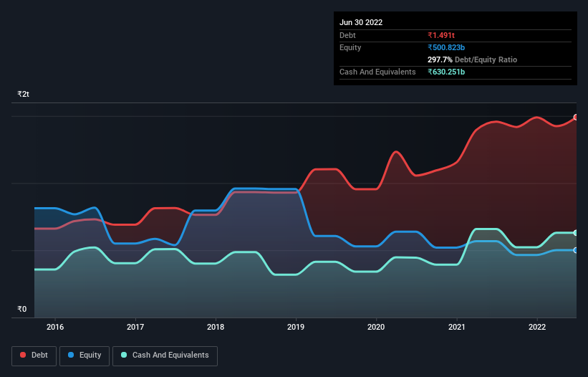
Task: Toggle Cash And Equivalents legend button
Action: click(x=165, y=355)
